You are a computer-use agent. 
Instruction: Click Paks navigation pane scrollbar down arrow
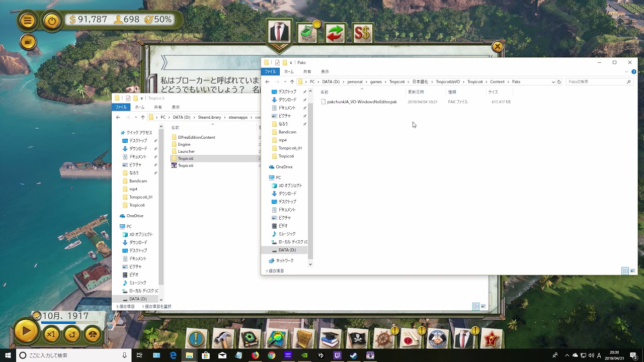(x=310, y=264)
